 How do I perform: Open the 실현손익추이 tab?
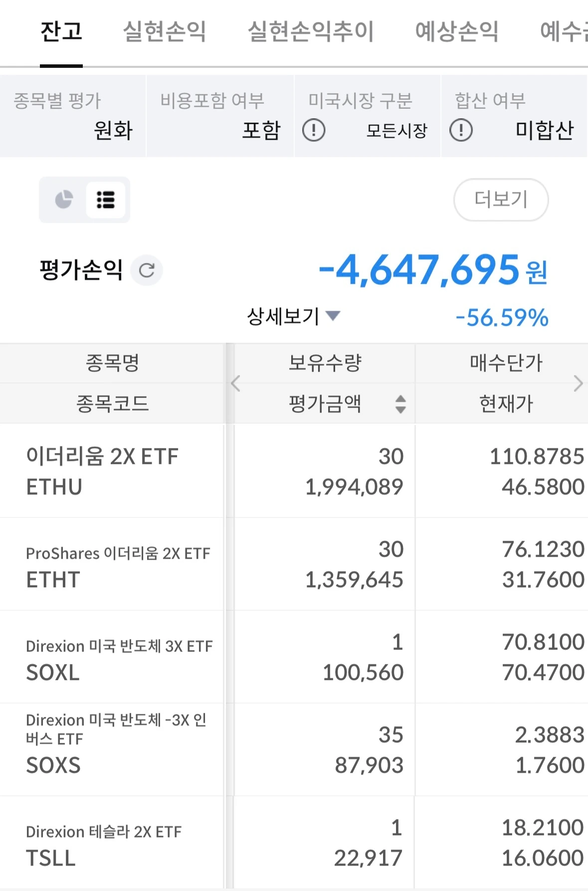pos(311,31)
